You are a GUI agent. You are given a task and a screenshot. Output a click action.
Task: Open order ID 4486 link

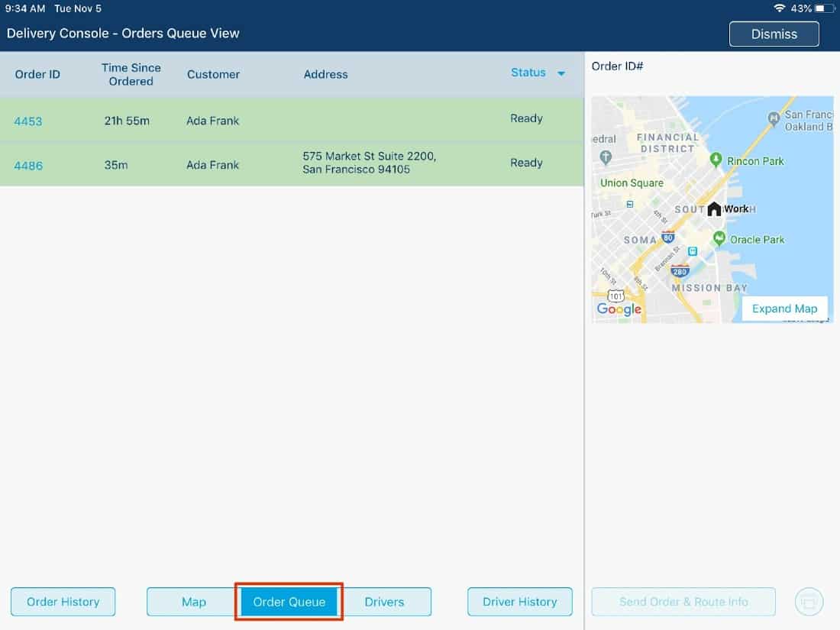pyautogui.click(x=28, y=165)
